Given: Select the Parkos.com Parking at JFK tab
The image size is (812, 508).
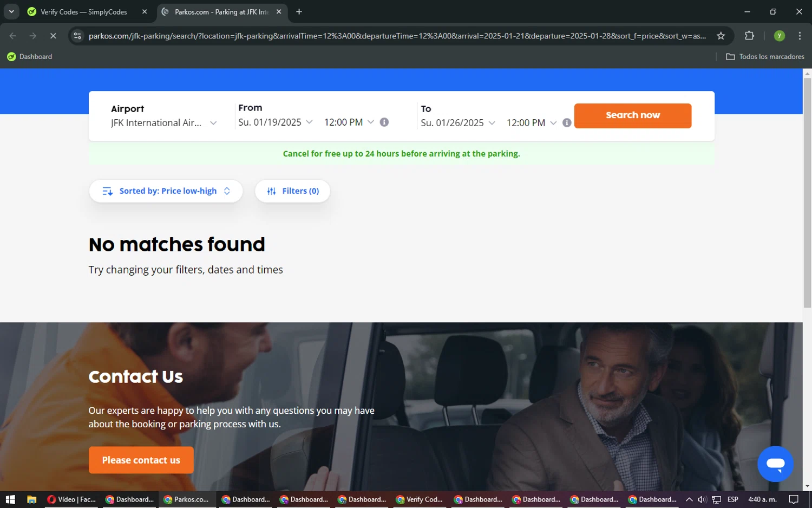Looking at the screenshot, I should [221, 11].
